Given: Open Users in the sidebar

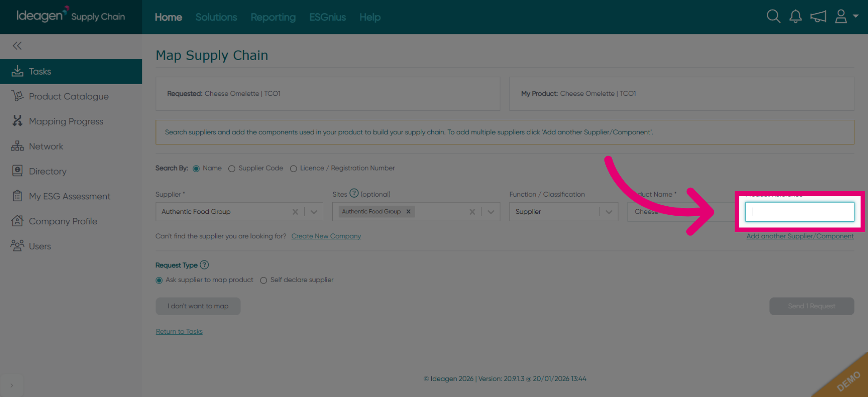Looking at the screenshot, I should tap(71, 246).
